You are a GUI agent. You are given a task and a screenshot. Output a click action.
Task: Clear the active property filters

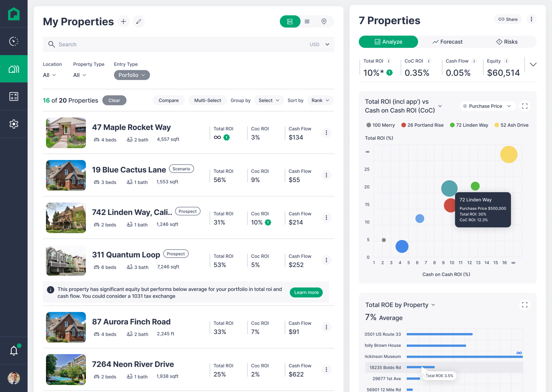[x=114, y=100]
